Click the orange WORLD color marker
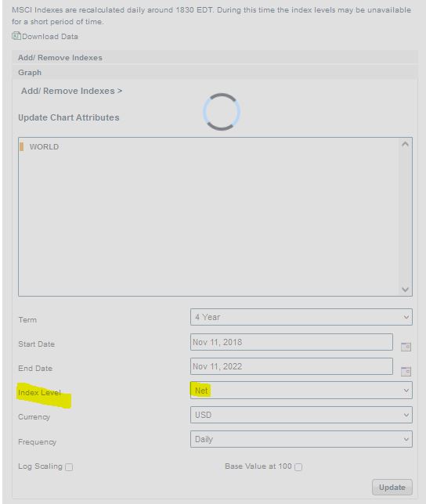 coord(22,146)
